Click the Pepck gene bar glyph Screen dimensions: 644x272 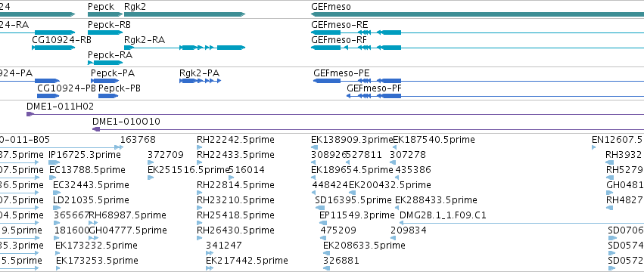(105, 15)
